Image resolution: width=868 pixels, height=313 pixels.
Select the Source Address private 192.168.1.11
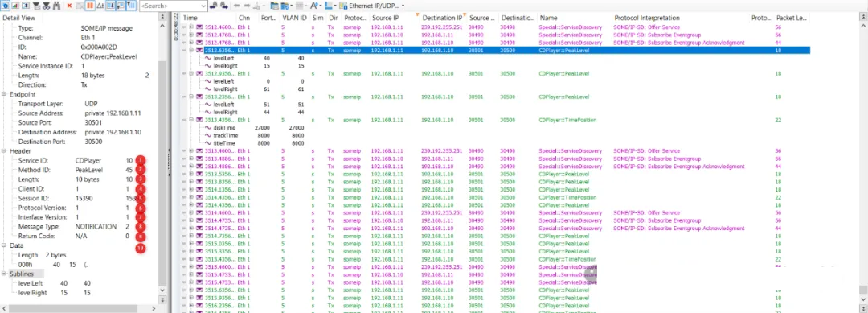click(113, 113)
